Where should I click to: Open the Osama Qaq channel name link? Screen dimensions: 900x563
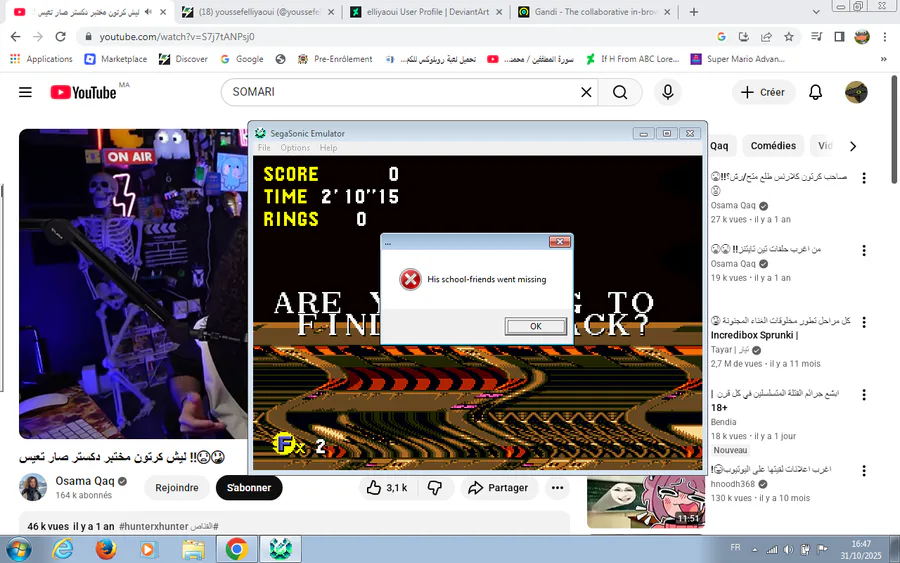85,481
